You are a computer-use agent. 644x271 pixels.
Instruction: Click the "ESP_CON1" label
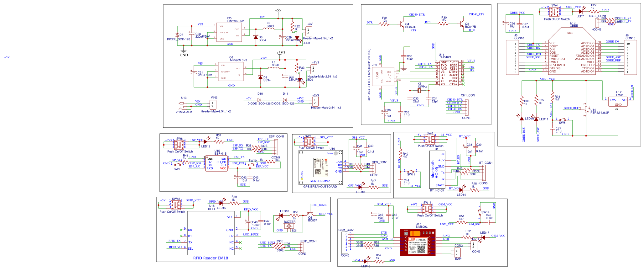[276, 136]
